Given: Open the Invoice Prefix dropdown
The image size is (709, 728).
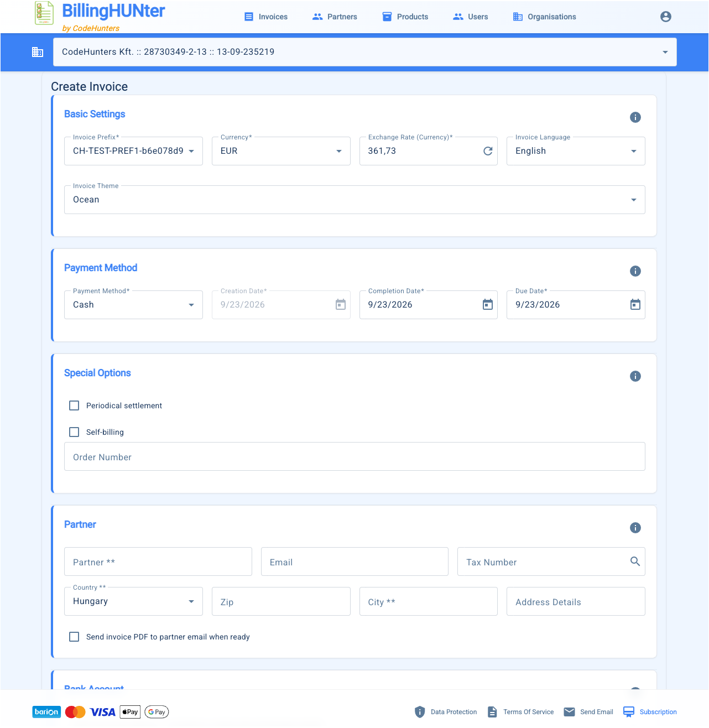Looking at the screenshot, I should 133,151.
